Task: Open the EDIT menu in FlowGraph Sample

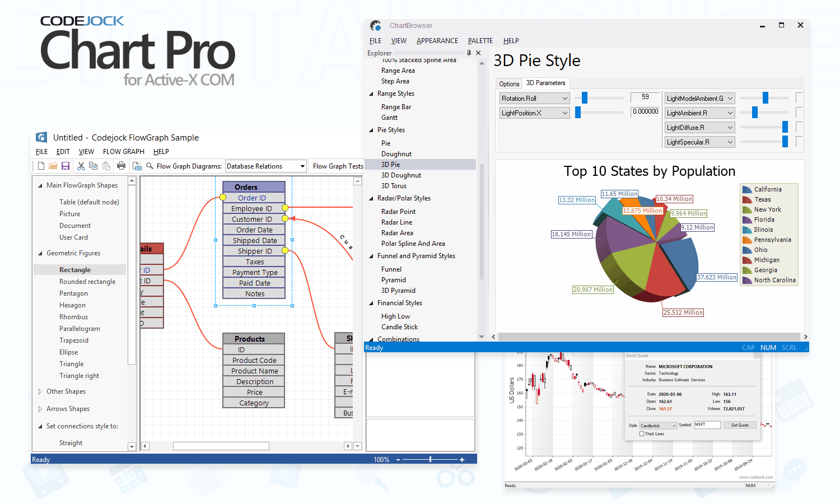Action: point(63,152)
